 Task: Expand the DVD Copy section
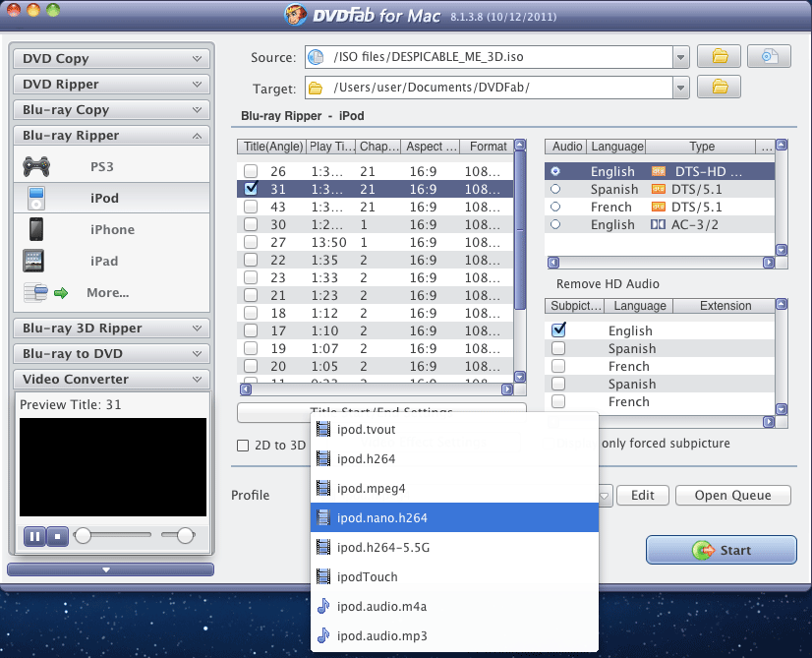click(x=111, y=59)
